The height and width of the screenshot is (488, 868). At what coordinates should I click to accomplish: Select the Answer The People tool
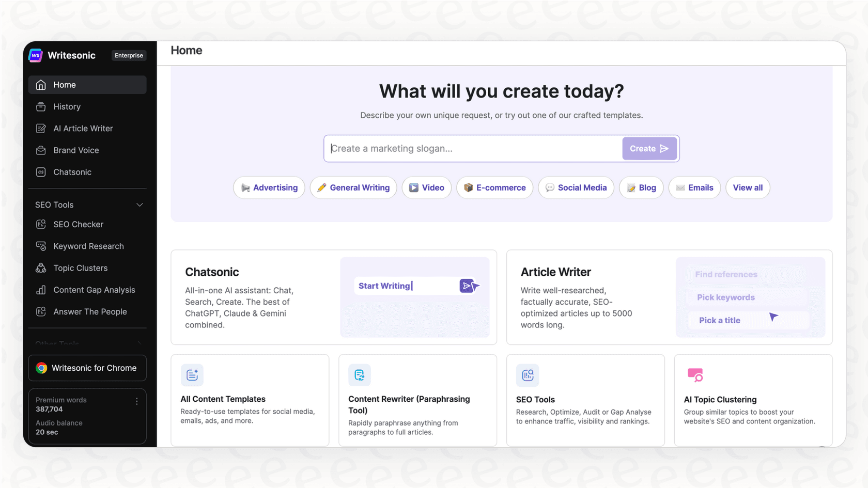[x=90, y=311]
